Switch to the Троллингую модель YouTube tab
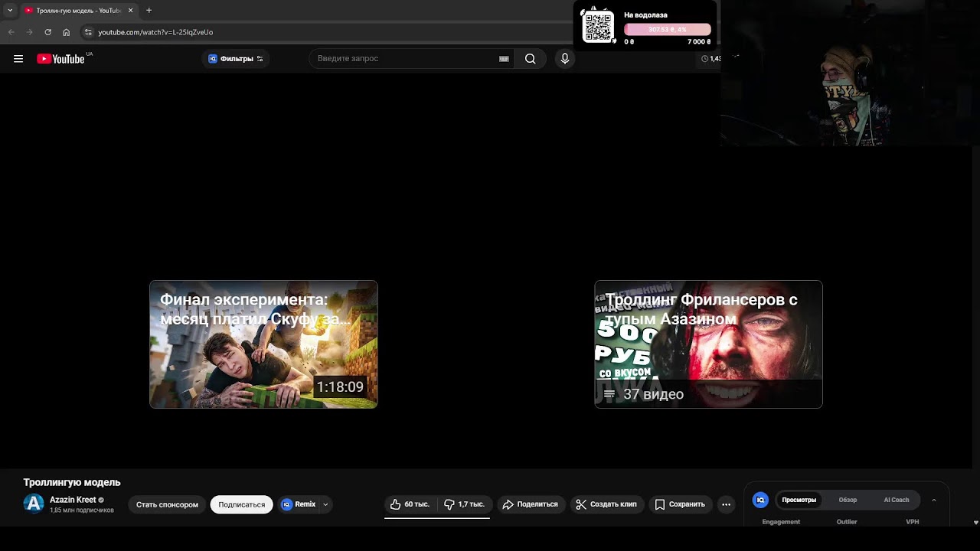 click(x=78, y=11)
